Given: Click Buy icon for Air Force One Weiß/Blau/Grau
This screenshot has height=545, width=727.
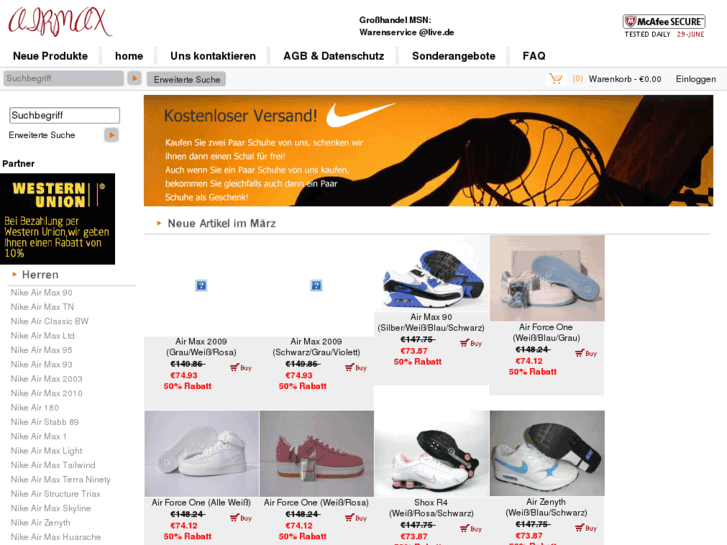Looking at the screenshot, I should pyautogui.click(x=586, y=353).
